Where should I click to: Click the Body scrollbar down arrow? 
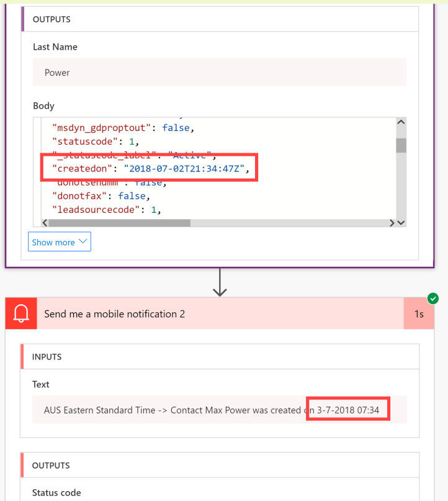pos(401,222)
